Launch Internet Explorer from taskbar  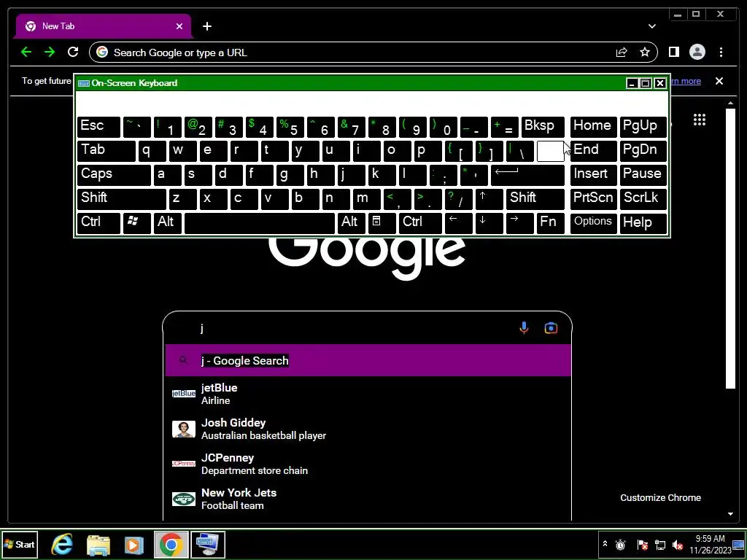(x=63, y=544)
